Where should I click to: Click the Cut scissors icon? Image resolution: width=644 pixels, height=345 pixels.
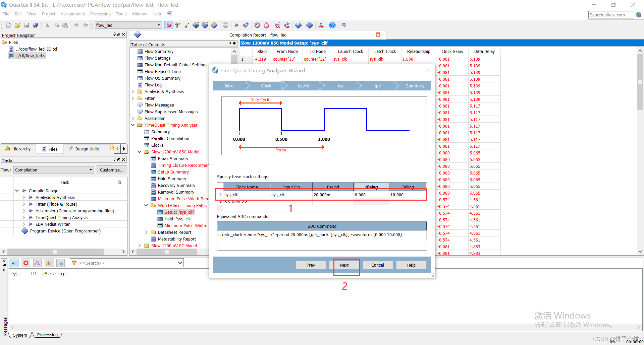[47, 25]
